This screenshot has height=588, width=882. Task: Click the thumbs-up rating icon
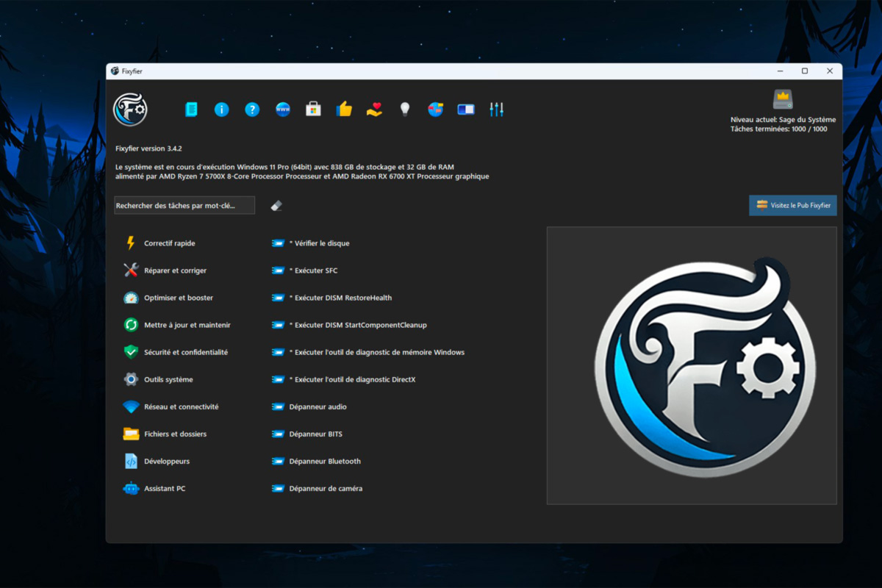344,110
